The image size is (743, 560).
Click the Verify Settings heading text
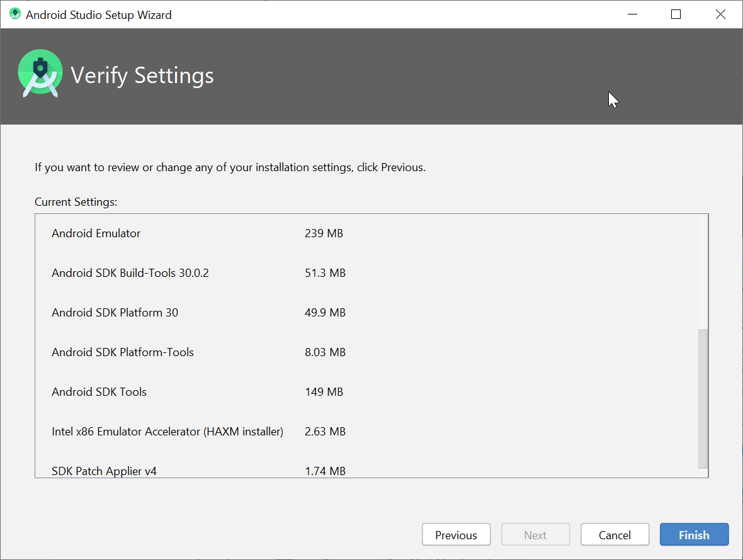click(143, 75)
